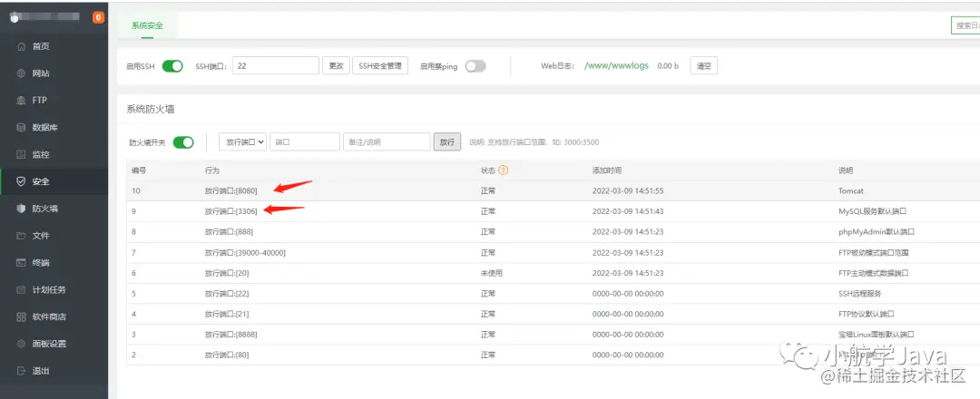980x399 pixels.
Task: Toggle the 防火墙开关 switch
Action: point(183,142)
